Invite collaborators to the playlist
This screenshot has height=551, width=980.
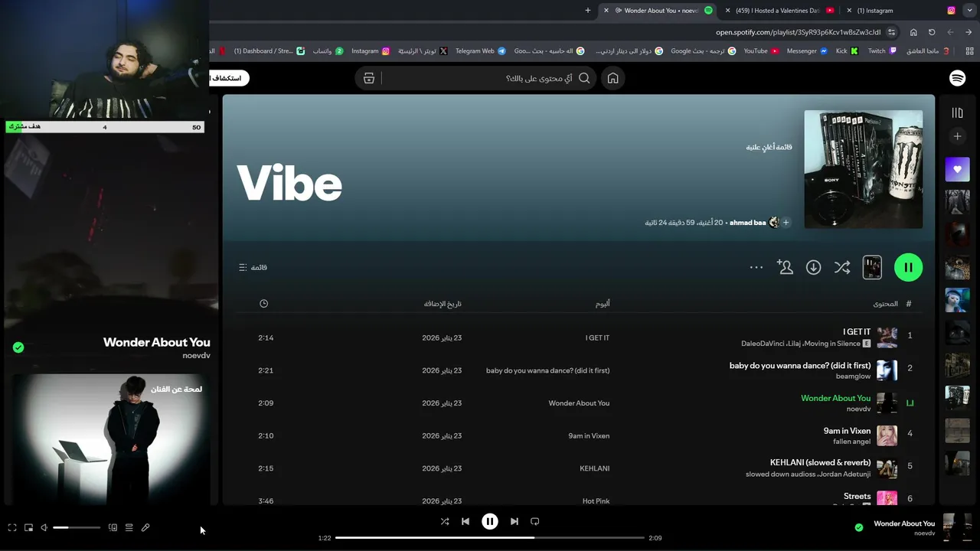785,267
